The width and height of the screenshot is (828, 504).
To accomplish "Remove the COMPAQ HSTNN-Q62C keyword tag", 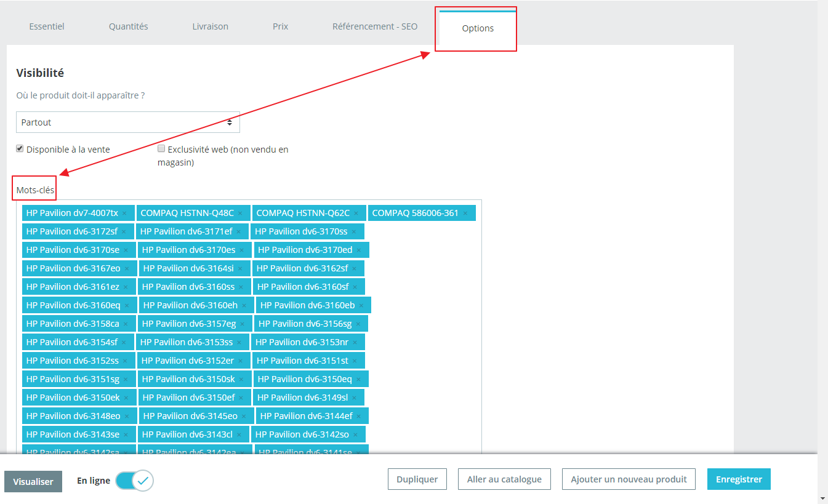I will pyautogui.click(x=356, y=214).
